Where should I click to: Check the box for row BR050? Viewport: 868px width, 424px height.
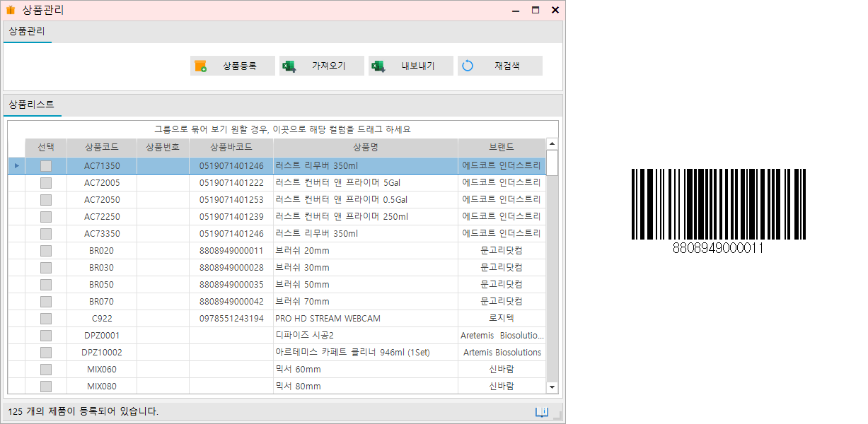[46, 285]
